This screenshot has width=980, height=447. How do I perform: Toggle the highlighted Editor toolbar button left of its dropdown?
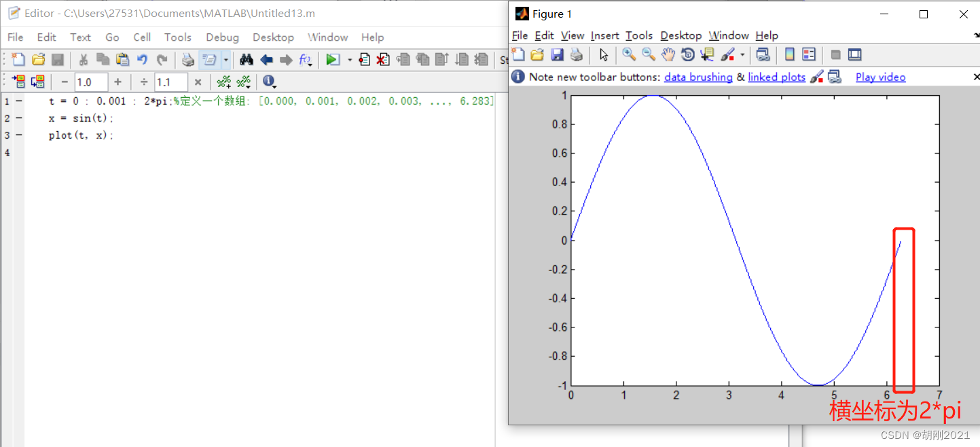[210, 60]
